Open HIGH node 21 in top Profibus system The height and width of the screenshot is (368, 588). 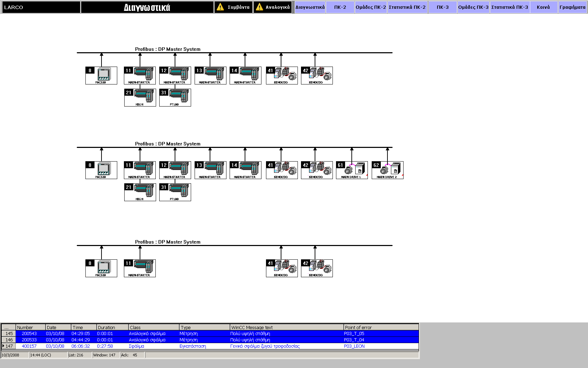tap(140, 97)
